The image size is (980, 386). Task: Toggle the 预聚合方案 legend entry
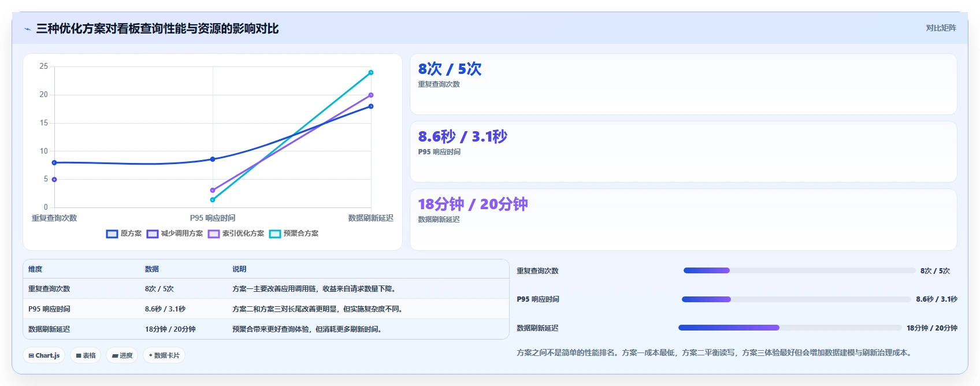coord(294,233)
